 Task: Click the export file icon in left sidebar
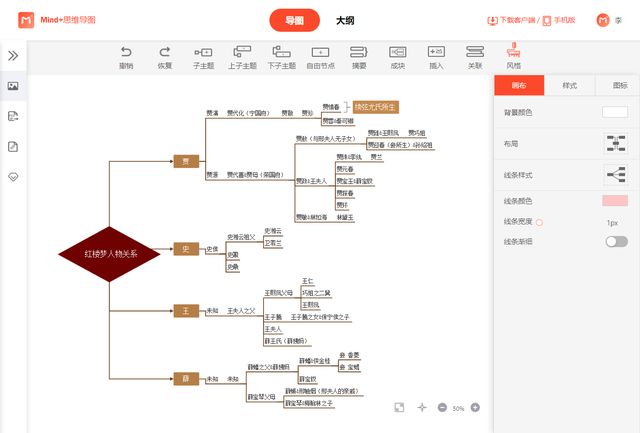[13, 116]
